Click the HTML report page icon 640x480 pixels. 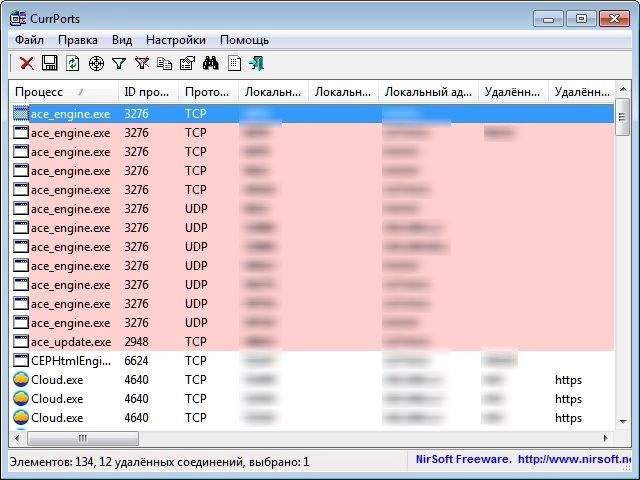tap(234, 63)
